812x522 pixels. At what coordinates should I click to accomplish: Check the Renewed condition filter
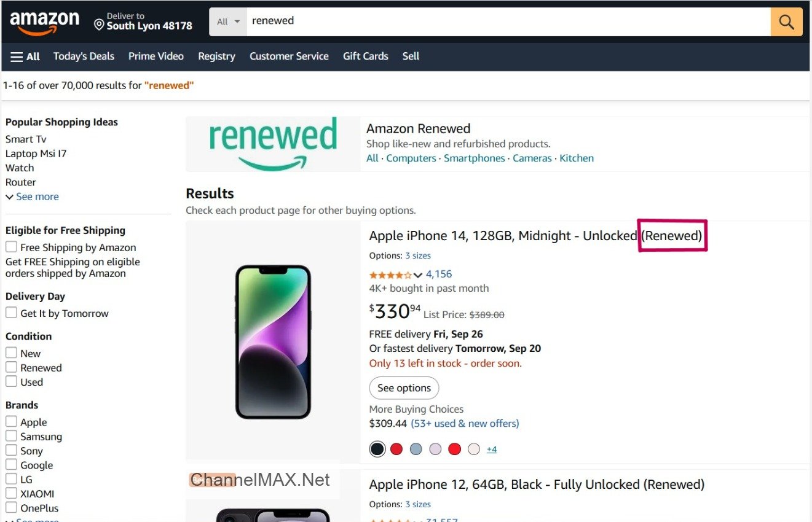[10, 367]
